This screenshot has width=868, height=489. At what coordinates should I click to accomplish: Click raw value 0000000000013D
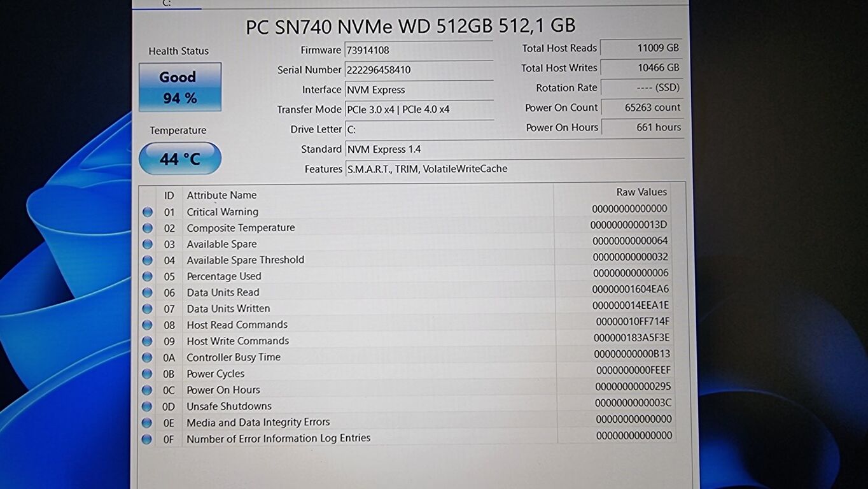pos(629,225)
